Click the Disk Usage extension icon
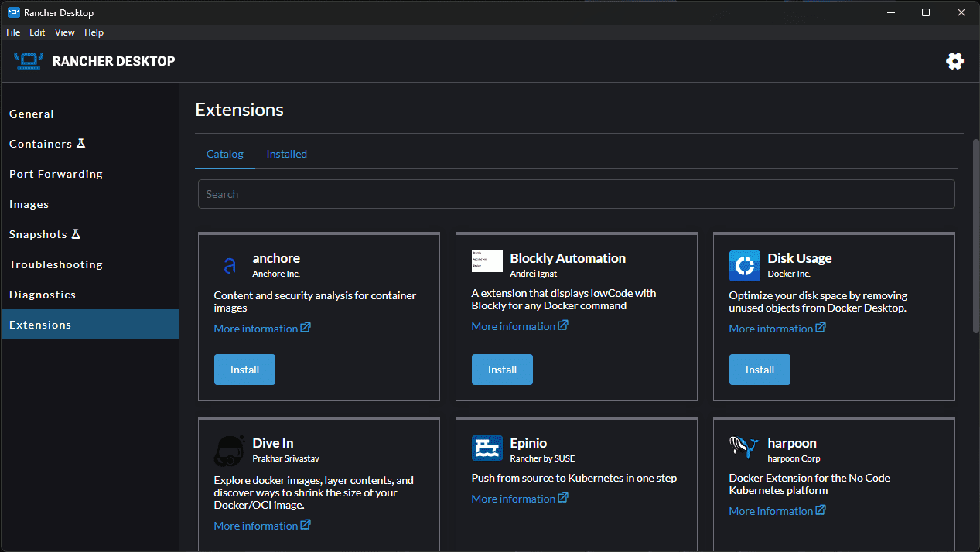 [x=744, y=266]
